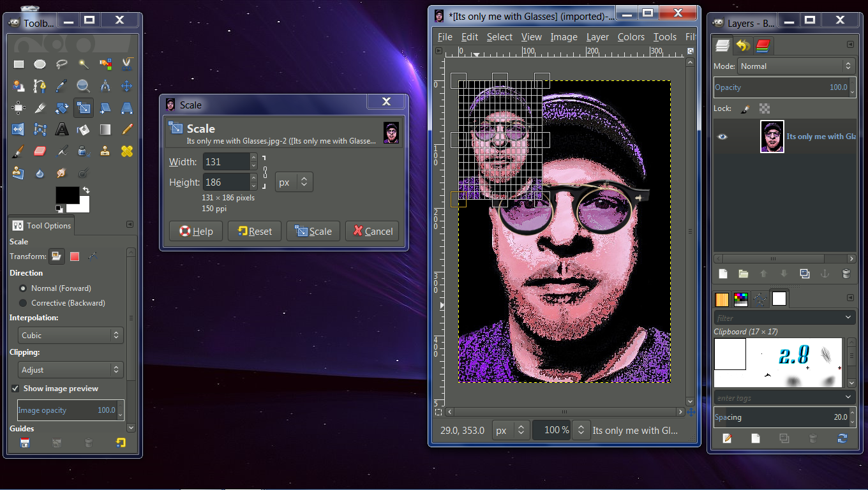
Task: Click the Cancel button in Scale dialog
Action: tap(372, 231)
